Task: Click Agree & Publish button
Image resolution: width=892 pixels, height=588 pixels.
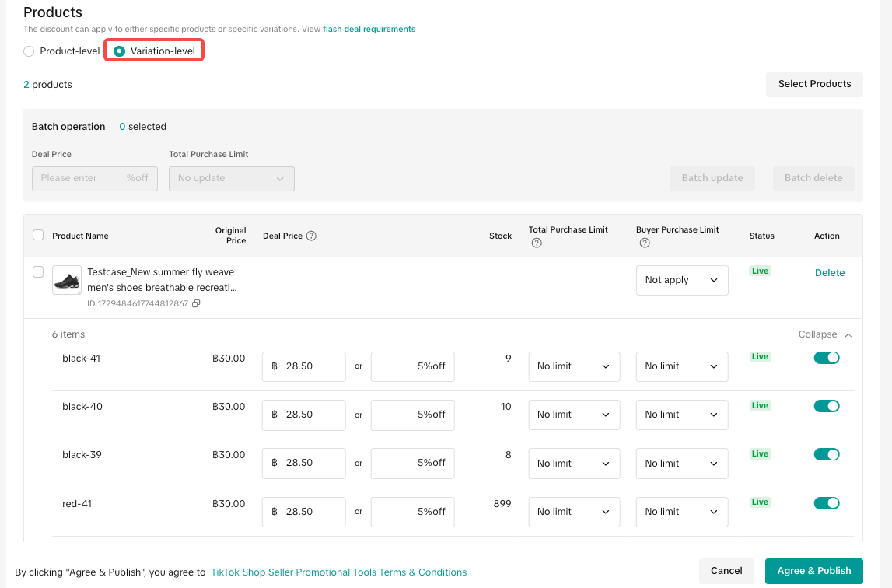Action: (813, 571)
